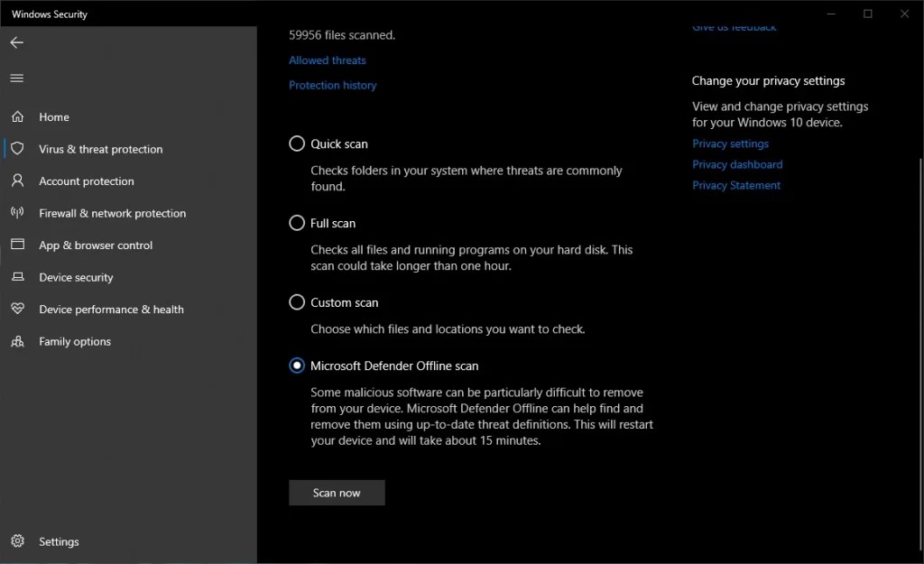Choose Full scan
The height and width of the screenshot is (564, 924).
pyautogui.click(x=297, y=222)
